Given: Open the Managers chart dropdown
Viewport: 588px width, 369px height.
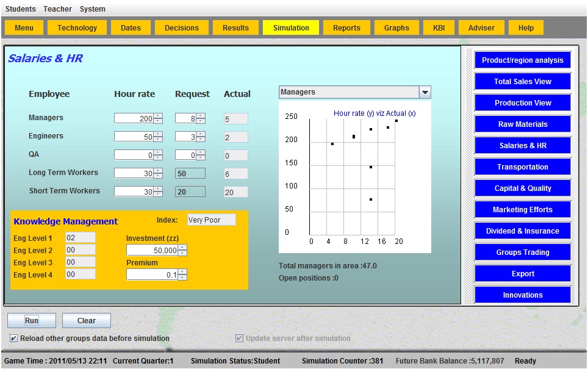Looking at the screenshot, I should [425, 92].
